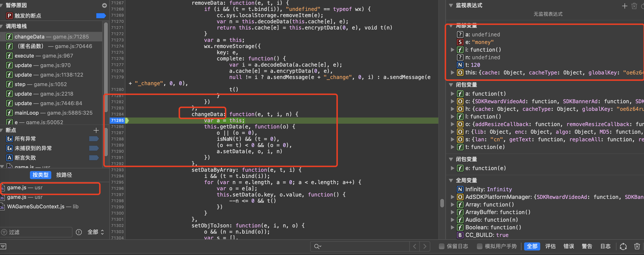Screen dimensions: 644x255
Task: Click the call stack panel scrollbar
Action: [106, 68]
